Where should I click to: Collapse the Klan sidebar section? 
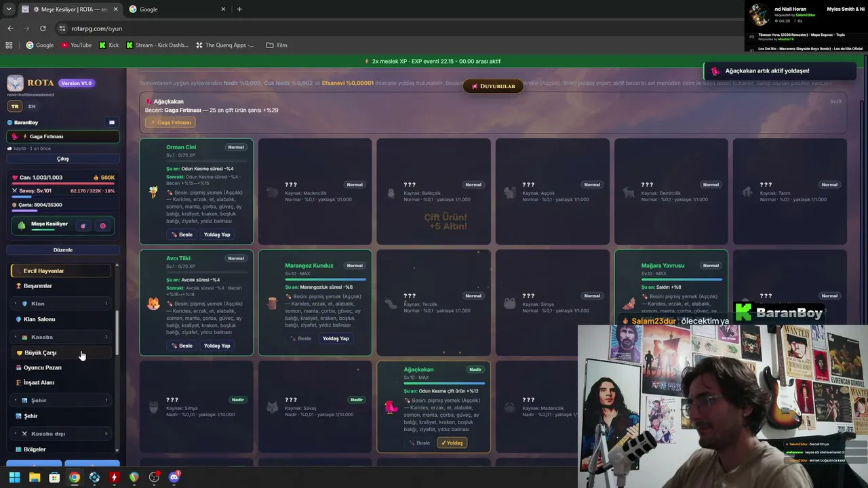61,304
